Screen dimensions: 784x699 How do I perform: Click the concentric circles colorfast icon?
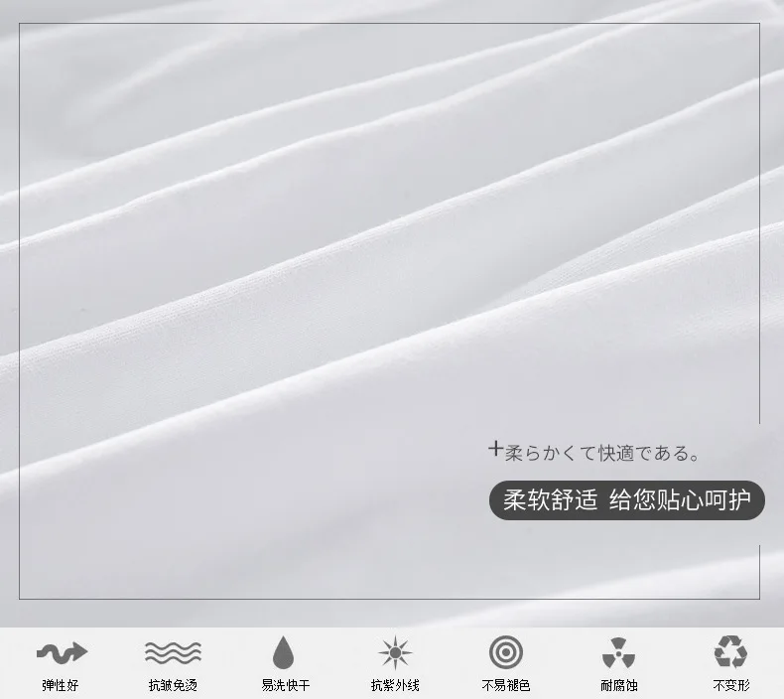pos(506,652)
